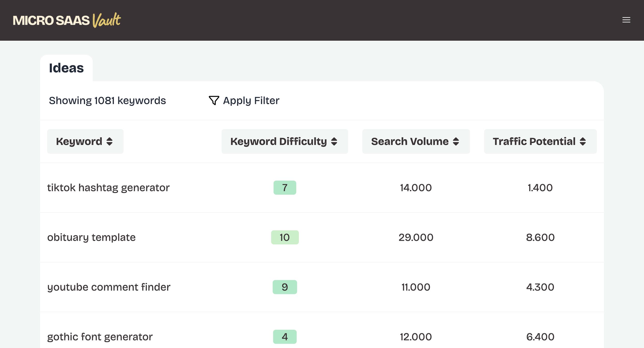Image resolution: width=644 pixels, height=348 pixels.
Task: Sort by Search Volume header
Action: tap(410, 141)
